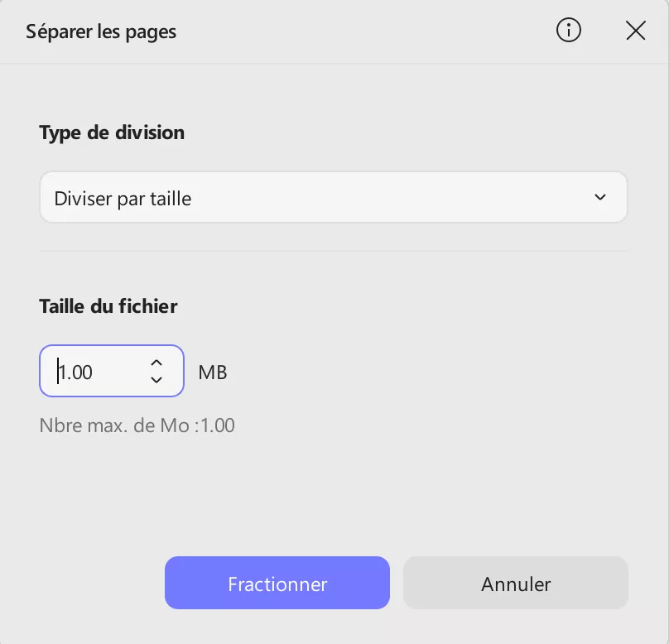
Task: Click inside the file size input field
Action: 91,372
